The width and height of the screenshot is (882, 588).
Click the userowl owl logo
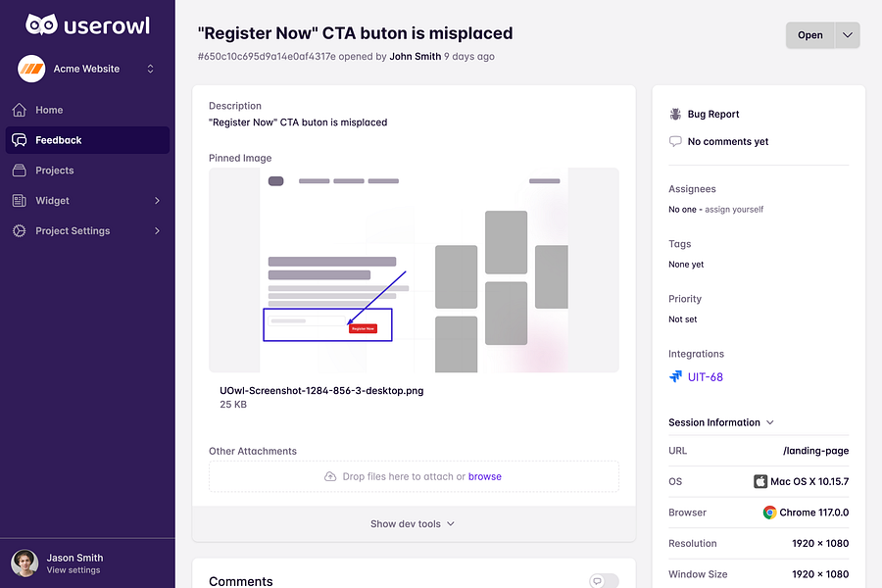click(41, 24)
